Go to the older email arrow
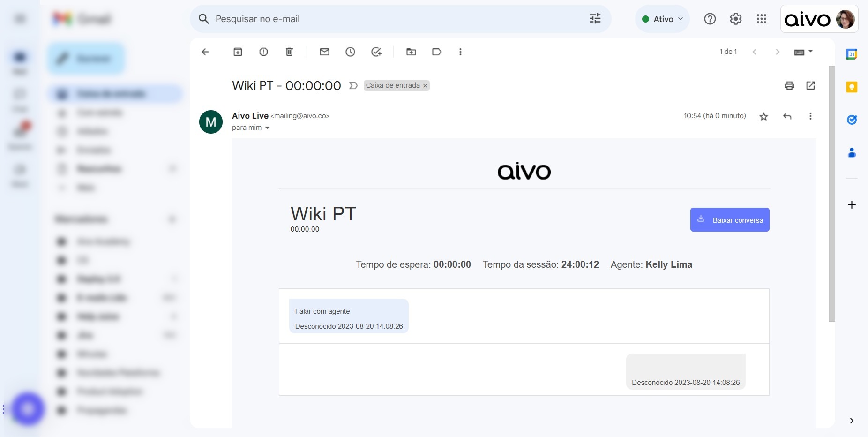868x437 pixels. (777, 52)
